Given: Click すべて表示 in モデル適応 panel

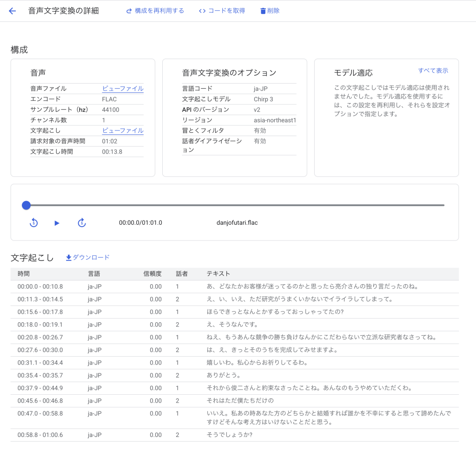Looking at the screenshot, I should tap(433, 71).
